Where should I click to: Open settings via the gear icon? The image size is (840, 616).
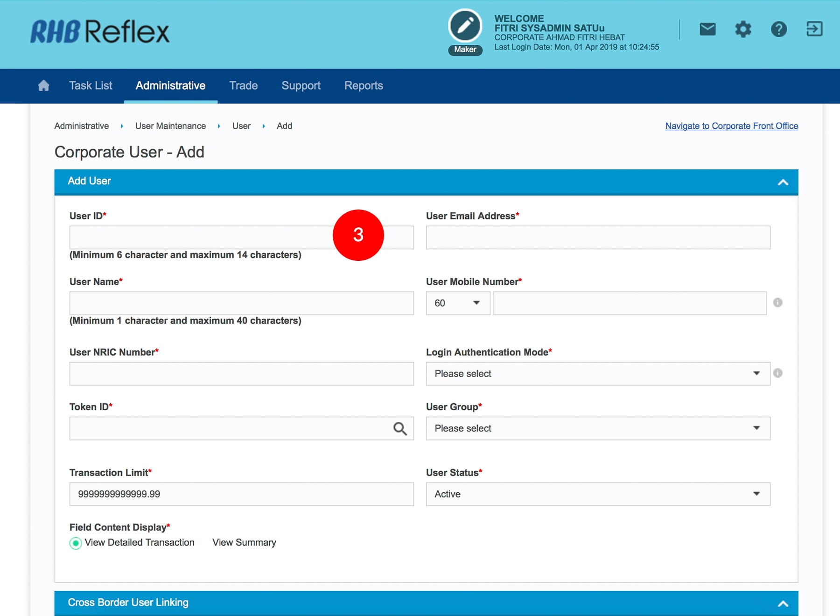(x=743, y=29)
